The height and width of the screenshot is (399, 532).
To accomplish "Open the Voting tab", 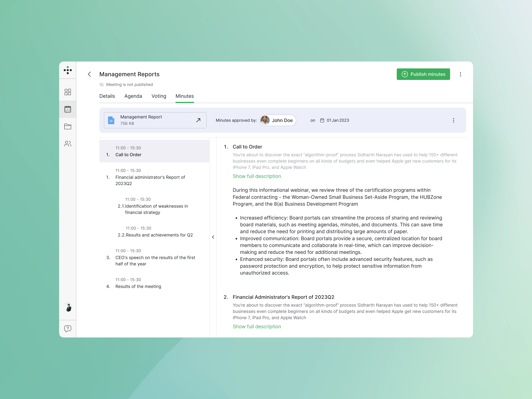I will click(x=159, y=96).
